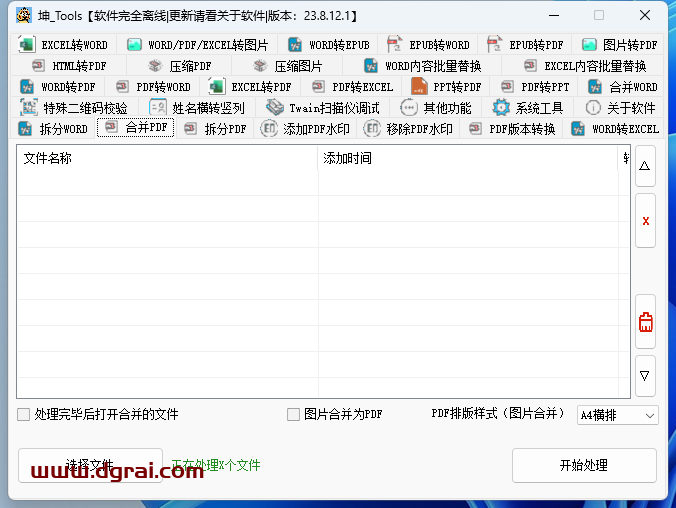Sort by 文件名称 column header

click(167, 158)
